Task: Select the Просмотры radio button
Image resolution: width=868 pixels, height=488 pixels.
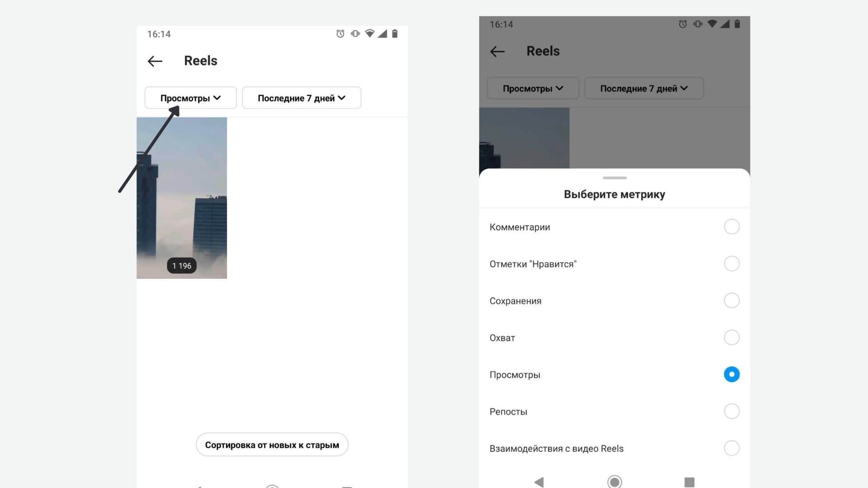Action: coord(731,374)
